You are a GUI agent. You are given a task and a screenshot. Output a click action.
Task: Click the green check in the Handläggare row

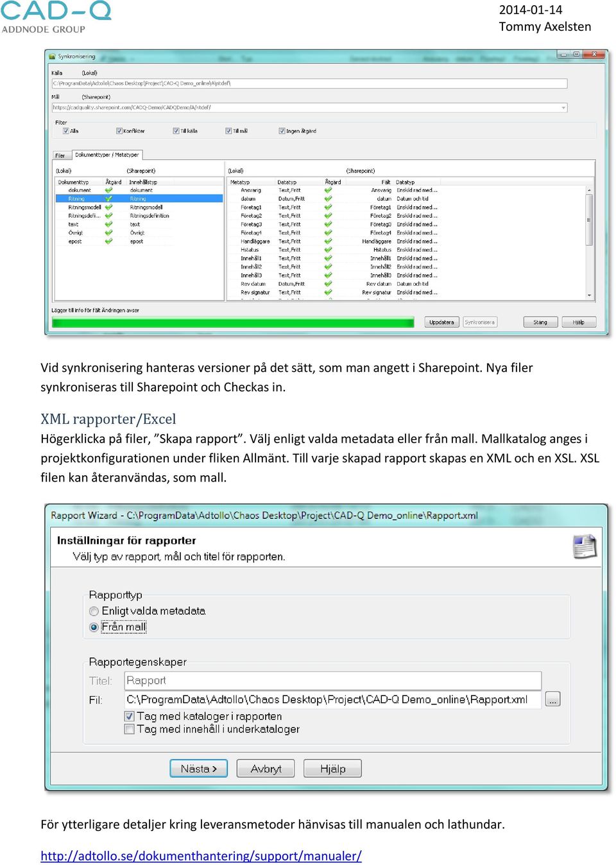tap(328, 241)
